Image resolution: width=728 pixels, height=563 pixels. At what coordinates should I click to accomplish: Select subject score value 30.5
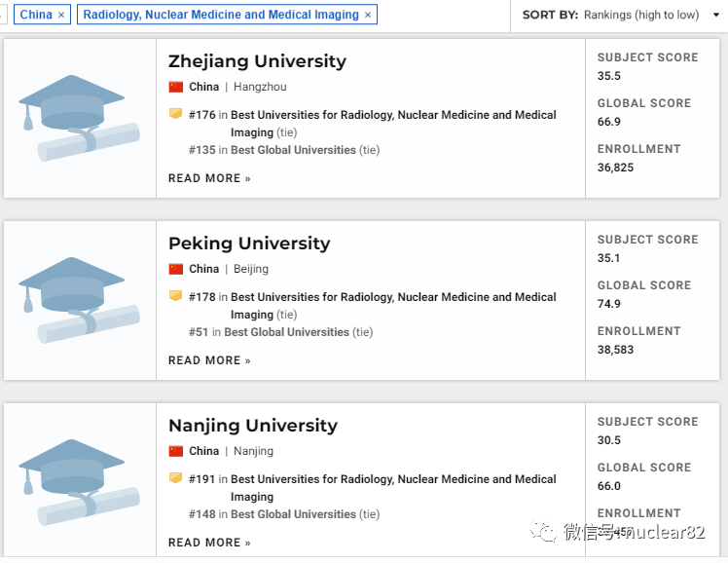point(608,440)
